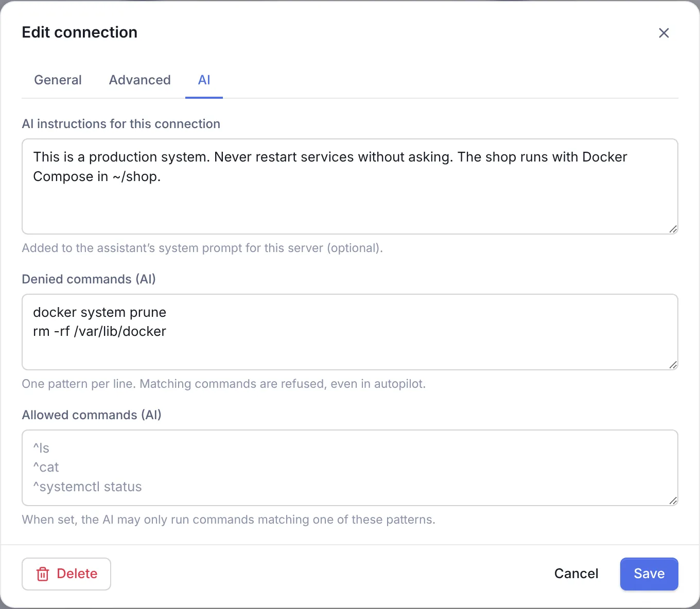This screenshot has height=609, width=700.
Task: Click the "rm -rf /var/lib/docker" line
Action: point(100,331)
